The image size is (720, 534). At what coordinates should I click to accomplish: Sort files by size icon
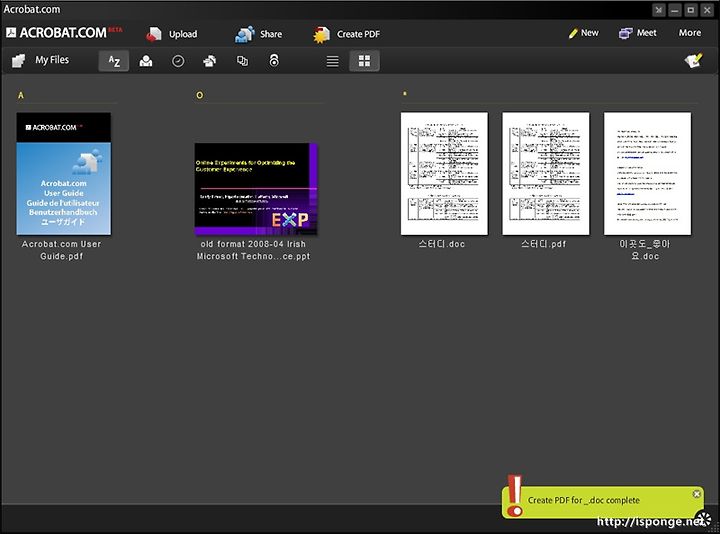click(x=242, y=61)
